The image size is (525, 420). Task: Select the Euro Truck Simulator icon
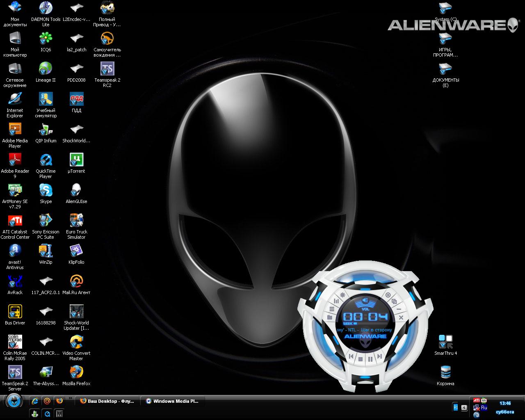77,226
